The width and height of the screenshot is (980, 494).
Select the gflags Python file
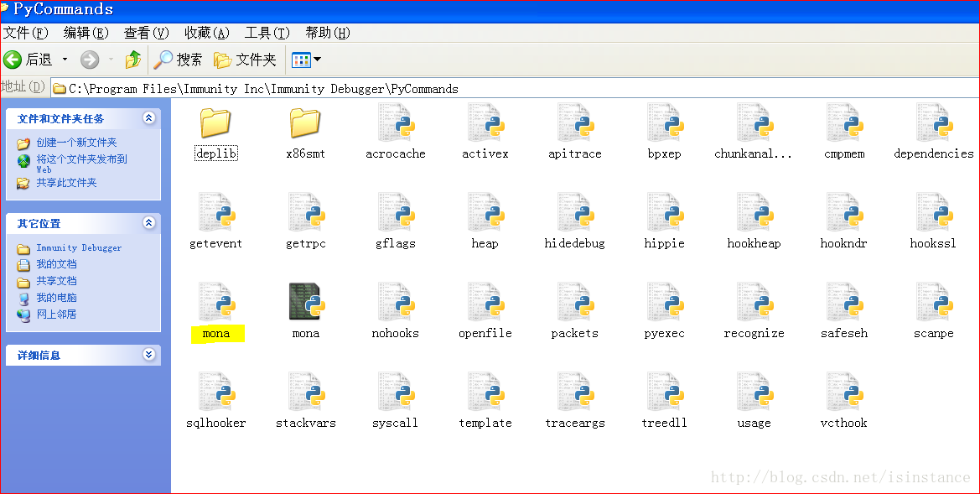395,212
